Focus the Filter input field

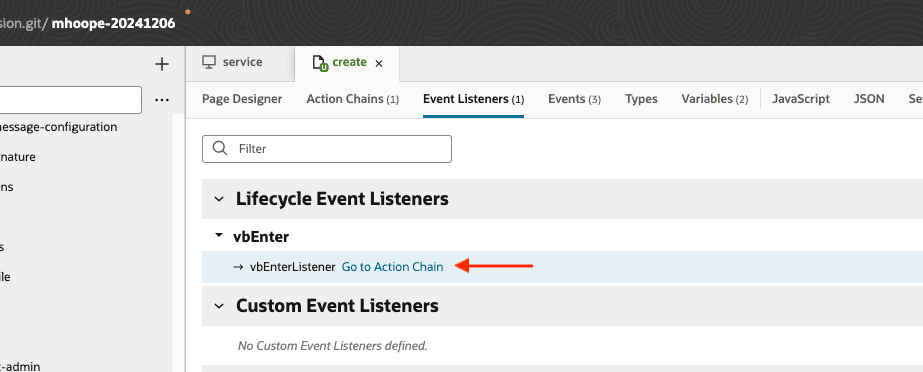327,149
